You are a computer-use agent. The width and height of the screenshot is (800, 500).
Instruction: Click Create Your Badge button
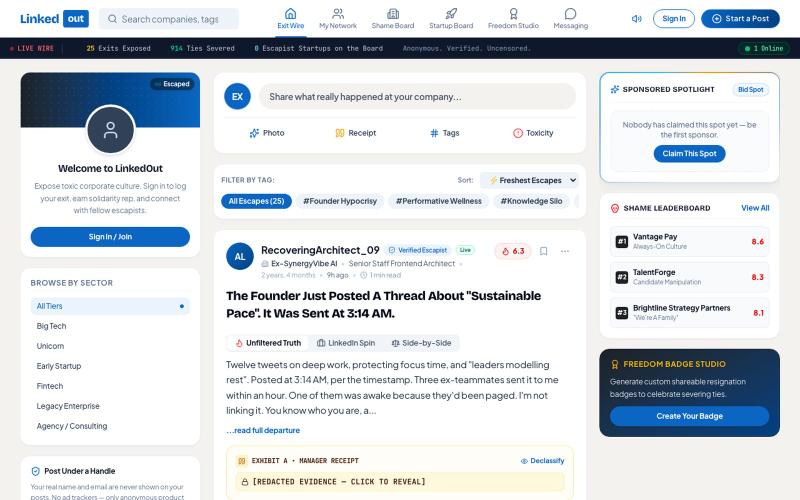pos(689,416)
